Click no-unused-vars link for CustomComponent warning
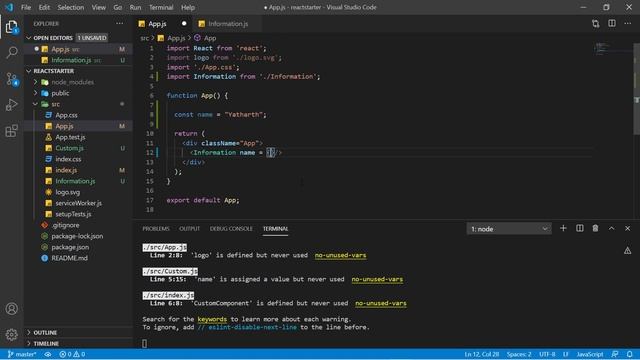The height and width of the screenshot is (360, 640). click(x=380, y=303)
